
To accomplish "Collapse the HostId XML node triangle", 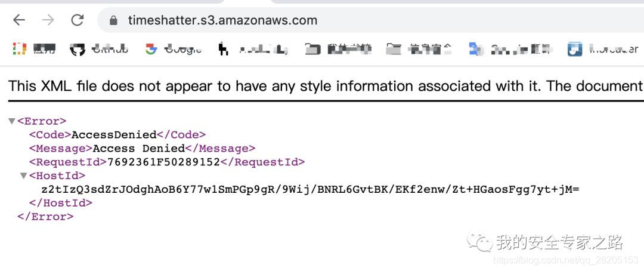I will click(x=23, y=175).
